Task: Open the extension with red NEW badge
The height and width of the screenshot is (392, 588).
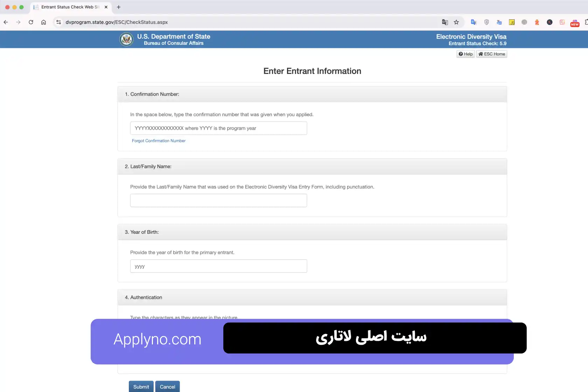Action: pyautogui.click(x=575, y=23)
